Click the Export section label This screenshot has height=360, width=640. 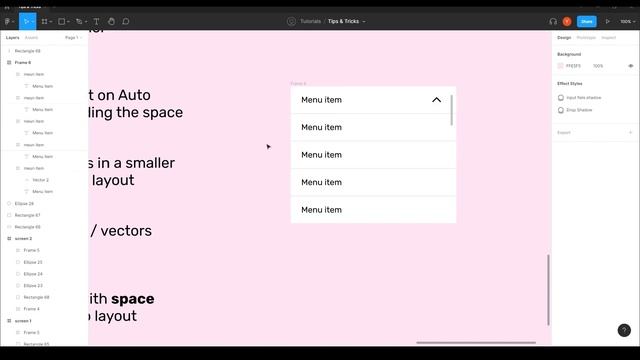(564, 133)
